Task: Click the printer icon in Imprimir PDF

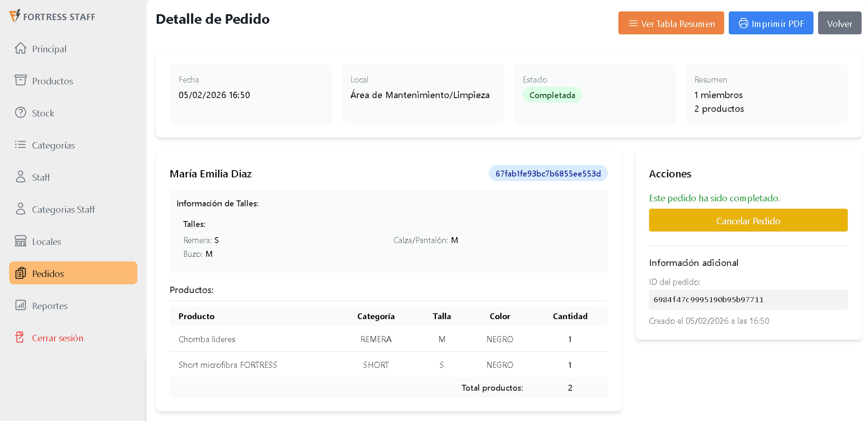Action: point(743,23)
